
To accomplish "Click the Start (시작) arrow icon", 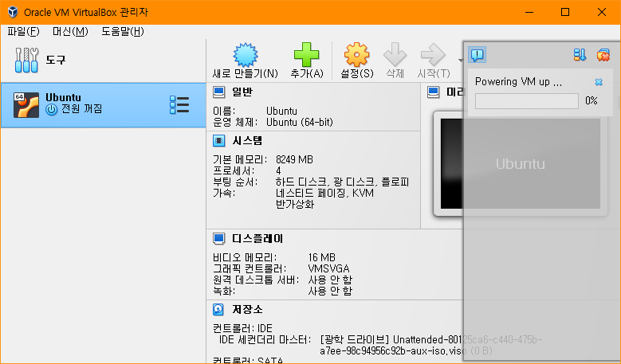I will tap(433, 55).
